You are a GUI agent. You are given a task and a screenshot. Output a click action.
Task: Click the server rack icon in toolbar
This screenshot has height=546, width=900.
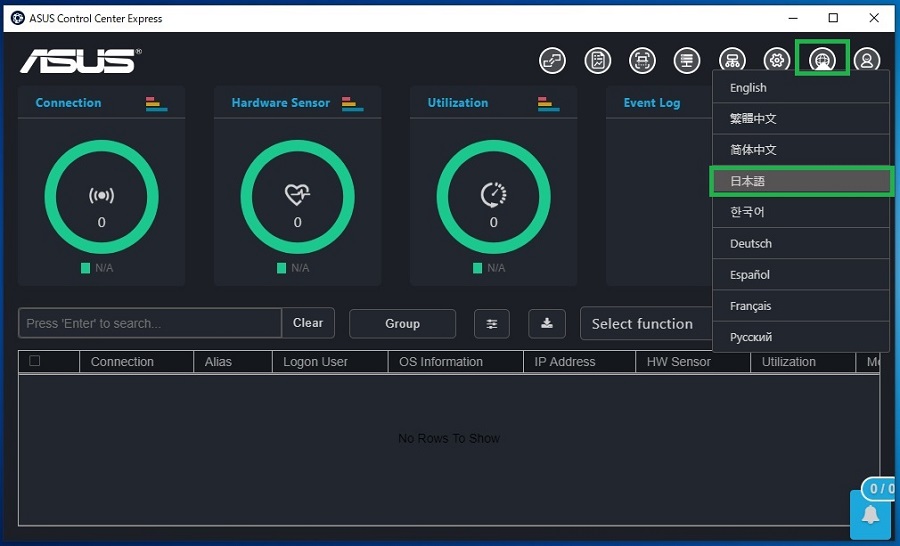(x=686, y=61)
